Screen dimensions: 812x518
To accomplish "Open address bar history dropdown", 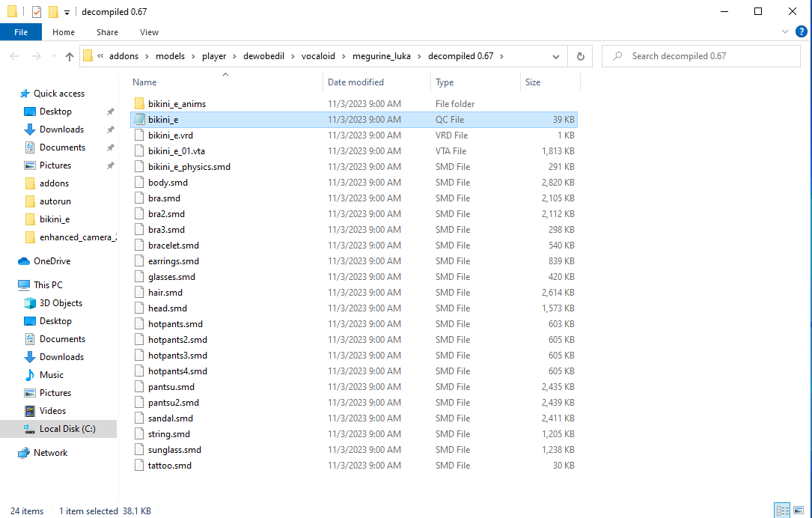I will 555,56.
